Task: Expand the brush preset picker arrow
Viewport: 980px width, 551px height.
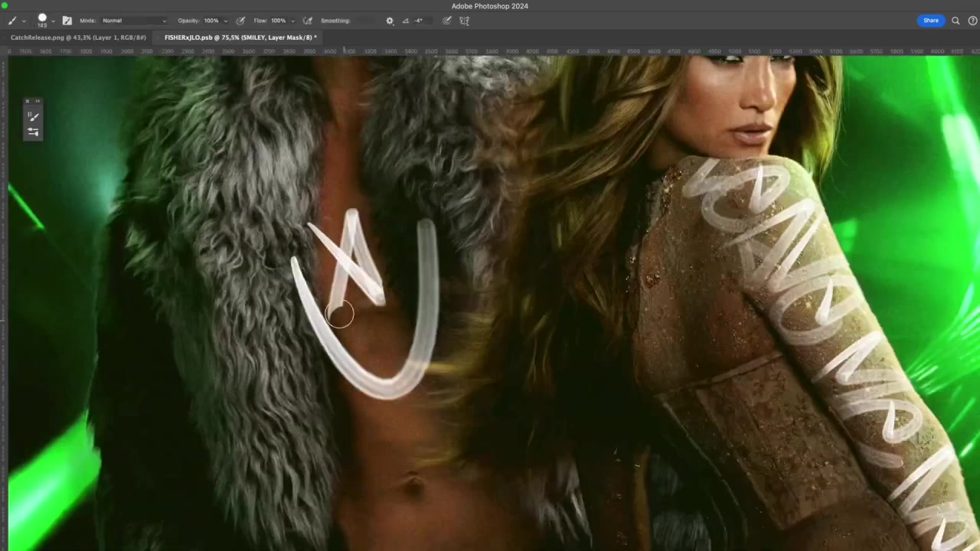Action: point(53,21)
